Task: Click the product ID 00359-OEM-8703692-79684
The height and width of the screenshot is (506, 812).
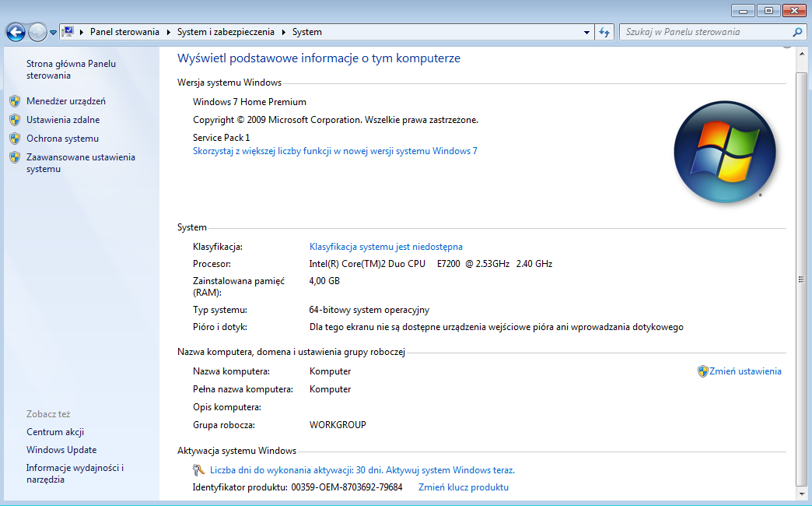Action: coord(346,487)
